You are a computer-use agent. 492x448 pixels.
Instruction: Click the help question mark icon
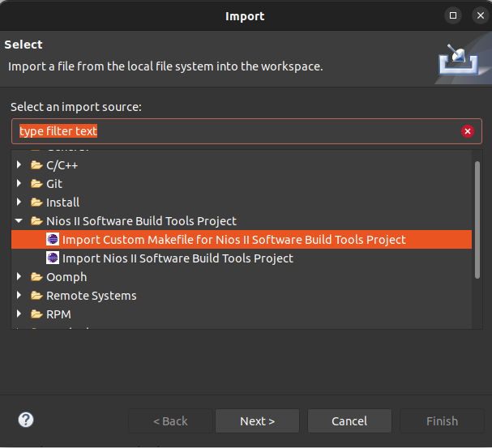coord(26,420)
